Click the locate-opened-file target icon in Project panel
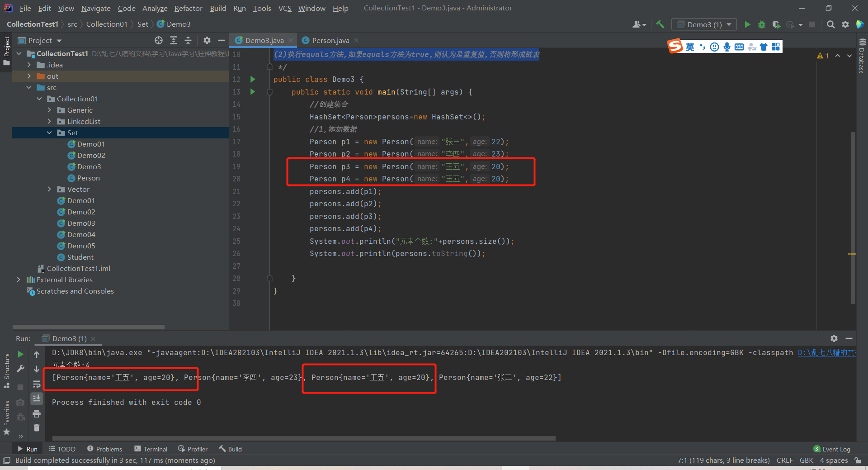868x470 pixels. click(158, 40)
